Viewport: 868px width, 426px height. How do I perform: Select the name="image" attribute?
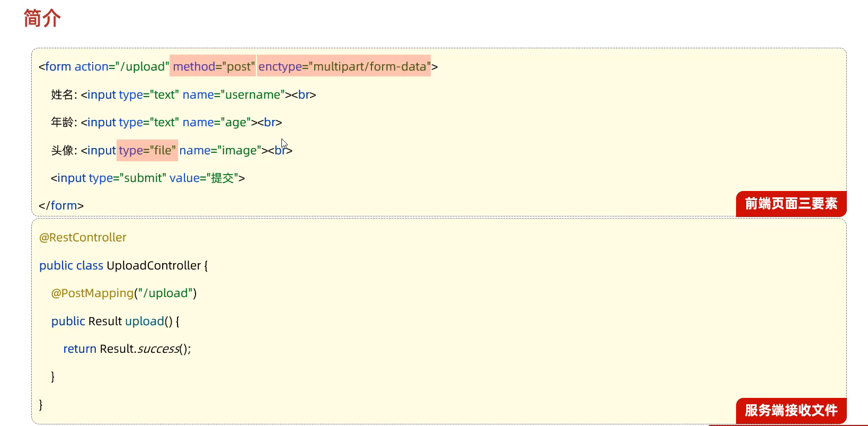[220, 151]
